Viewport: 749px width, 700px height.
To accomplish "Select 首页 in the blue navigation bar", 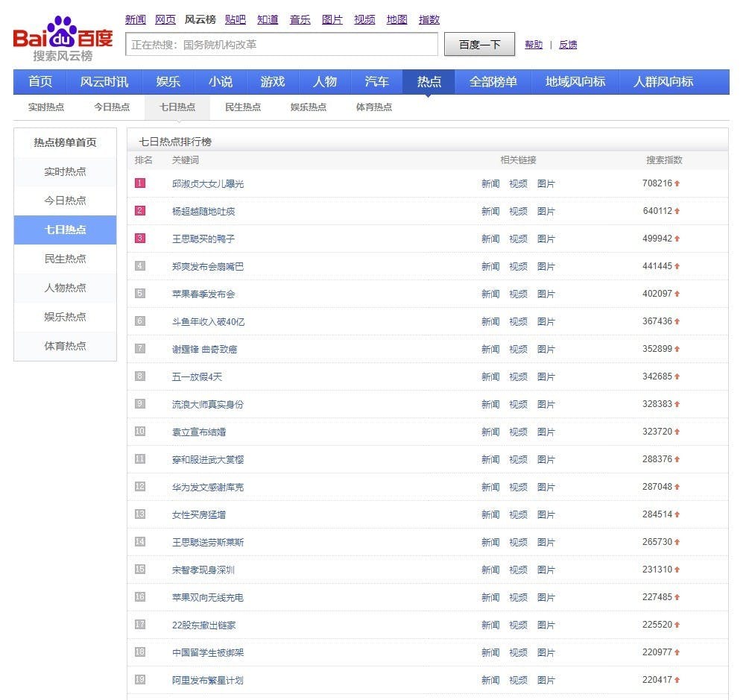I will click(x=40, y=82).
